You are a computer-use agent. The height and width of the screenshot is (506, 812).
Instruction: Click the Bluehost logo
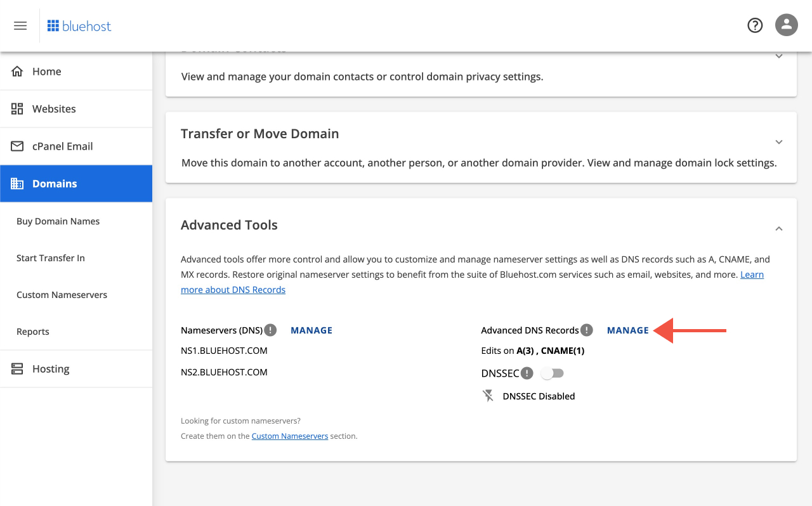79,25
